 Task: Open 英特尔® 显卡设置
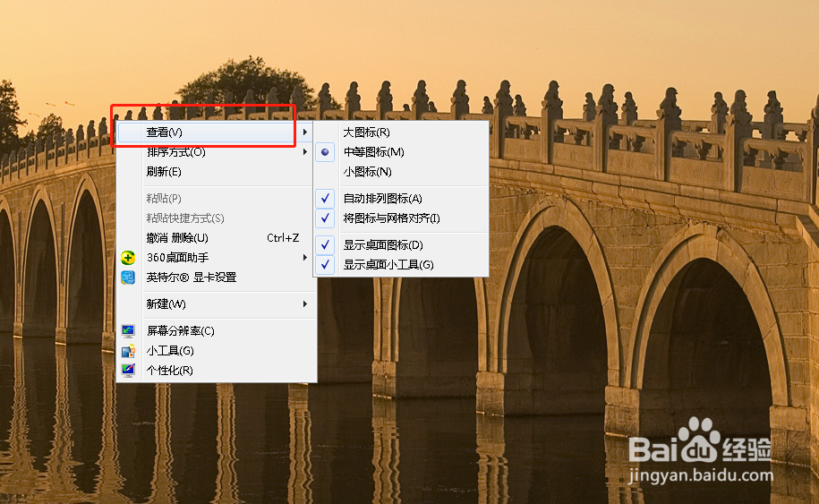coord(216,278)
